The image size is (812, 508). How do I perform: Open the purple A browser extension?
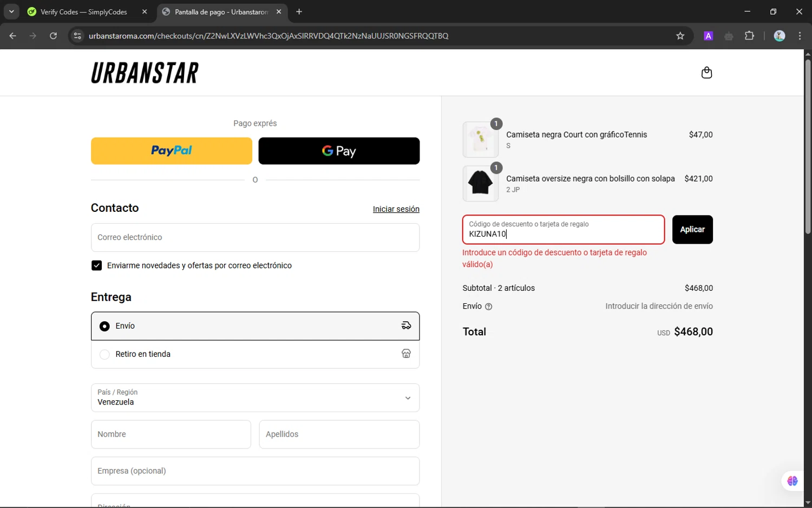(x=708, y=36)
